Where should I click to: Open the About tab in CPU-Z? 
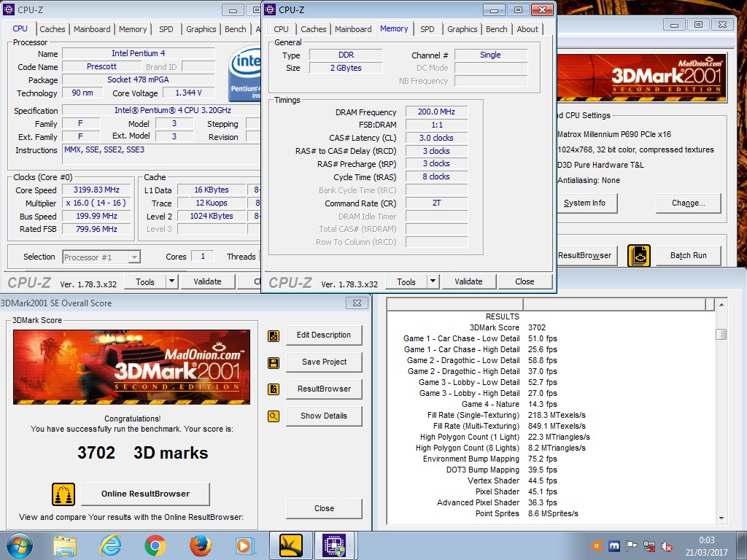[x=527, y=29]
